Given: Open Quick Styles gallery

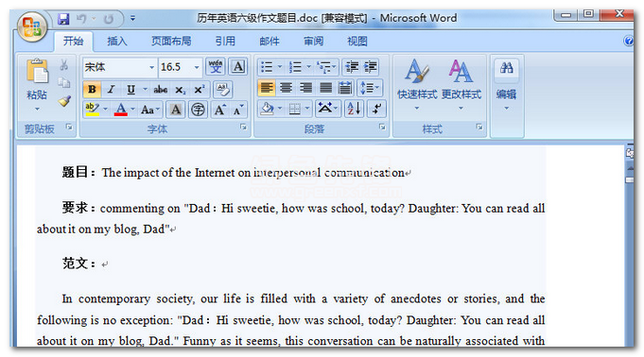Looking at the screenshot, I should (417, 85).
